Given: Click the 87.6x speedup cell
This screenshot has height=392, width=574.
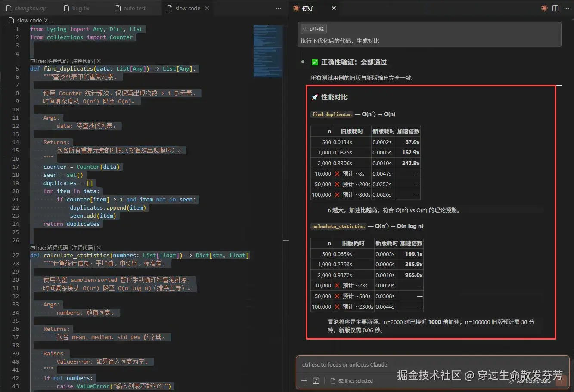Looking at the screenshot, I should 408,142.
